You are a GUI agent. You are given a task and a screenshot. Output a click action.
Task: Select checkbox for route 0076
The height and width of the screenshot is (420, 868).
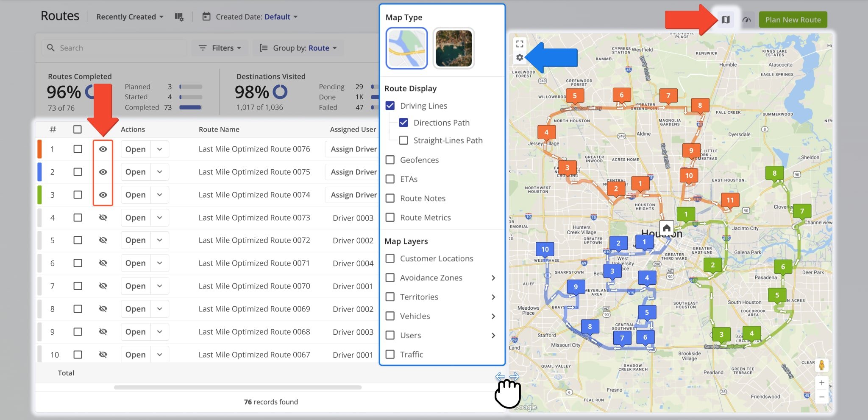tap(78, 149)
